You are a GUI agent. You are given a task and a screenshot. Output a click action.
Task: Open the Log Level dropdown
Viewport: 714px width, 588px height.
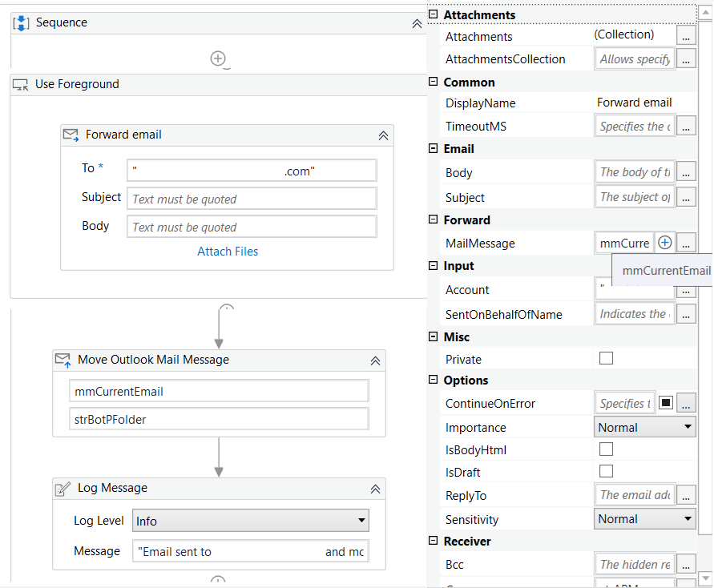(251, 521)
